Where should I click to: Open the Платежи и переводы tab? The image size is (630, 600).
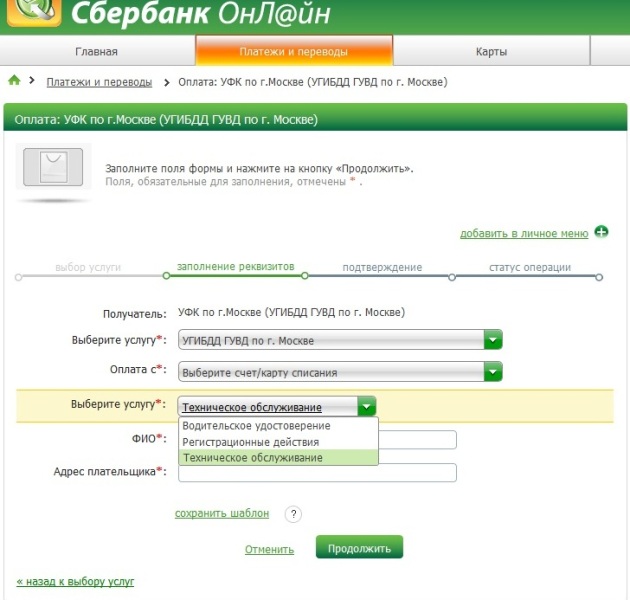[294, 51]
